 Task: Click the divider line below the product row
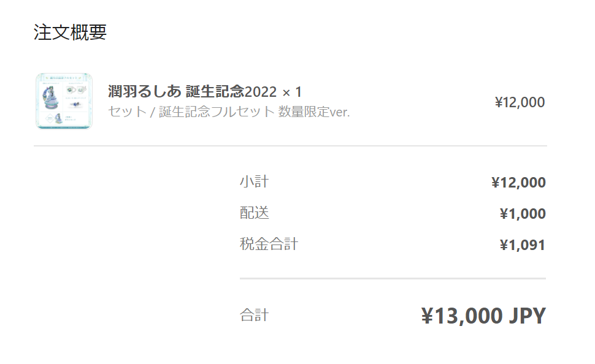(x=290, y=146)
